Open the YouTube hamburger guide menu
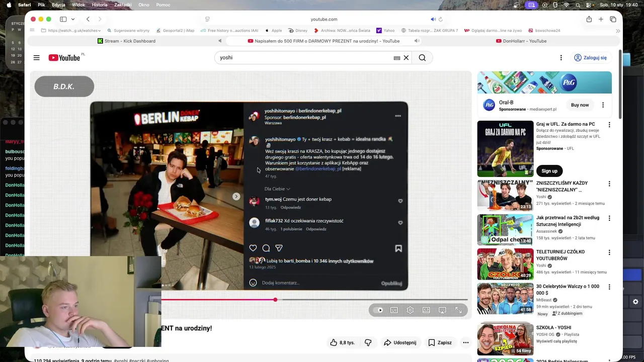The width and height of the screenshot is (644, 362). (36, 58)
